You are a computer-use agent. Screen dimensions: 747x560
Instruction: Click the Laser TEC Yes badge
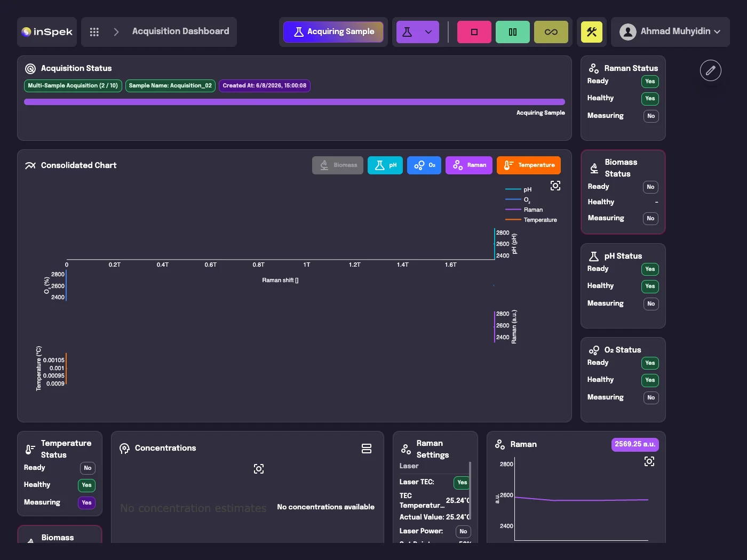point(462,483)
